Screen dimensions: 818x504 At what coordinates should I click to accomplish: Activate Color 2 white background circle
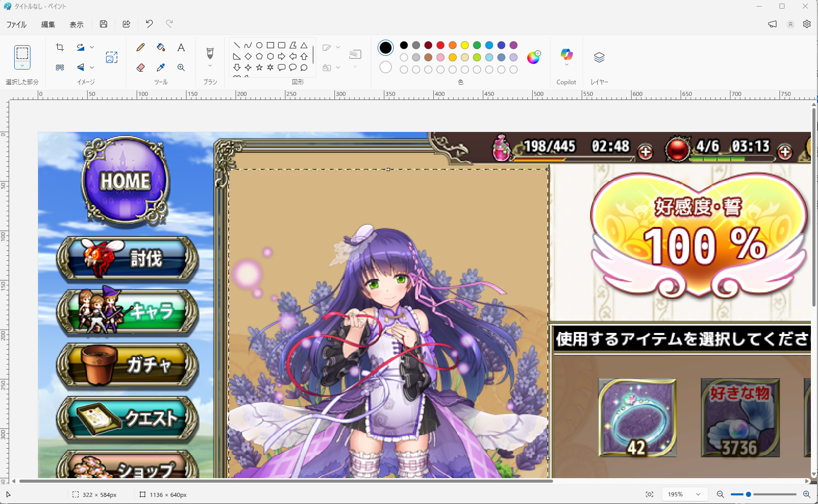tap(386, 67)
